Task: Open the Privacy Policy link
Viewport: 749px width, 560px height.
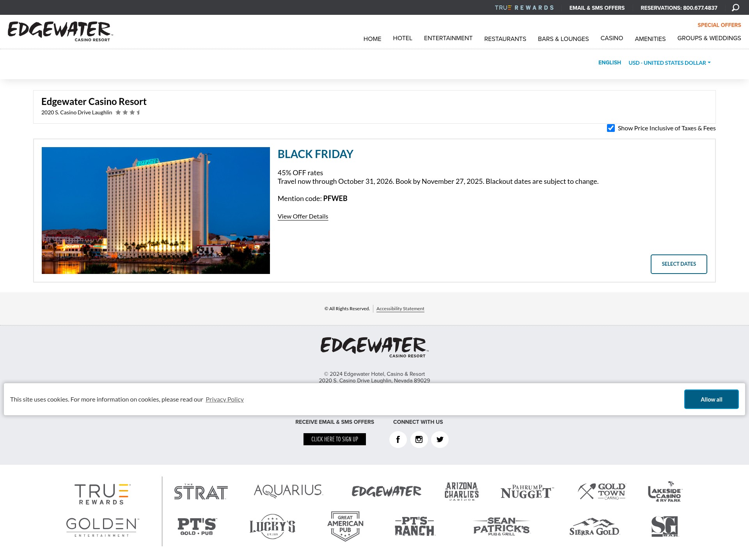Action: 225,400
